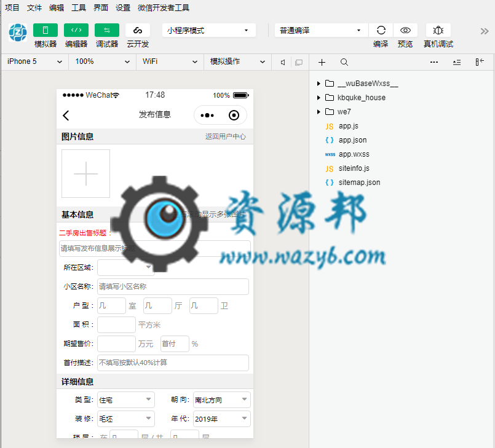Mute simulator sound speaker icon

tap(283, 62)
